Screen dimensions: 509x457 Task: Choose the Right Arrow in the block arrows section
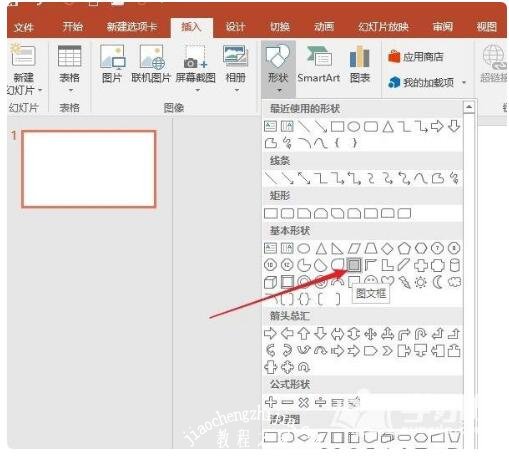(270, 333)
